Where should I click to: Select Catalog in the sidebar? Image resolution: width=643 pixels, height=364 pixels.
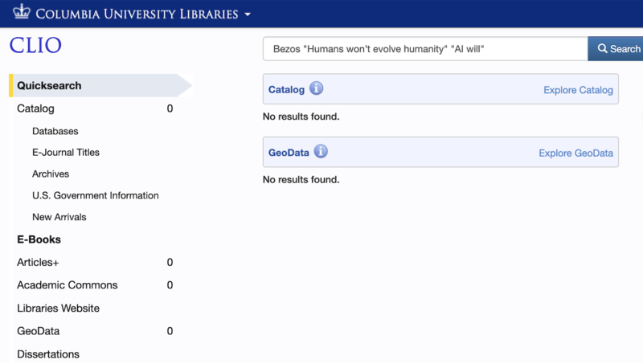[x=35, y=108]
